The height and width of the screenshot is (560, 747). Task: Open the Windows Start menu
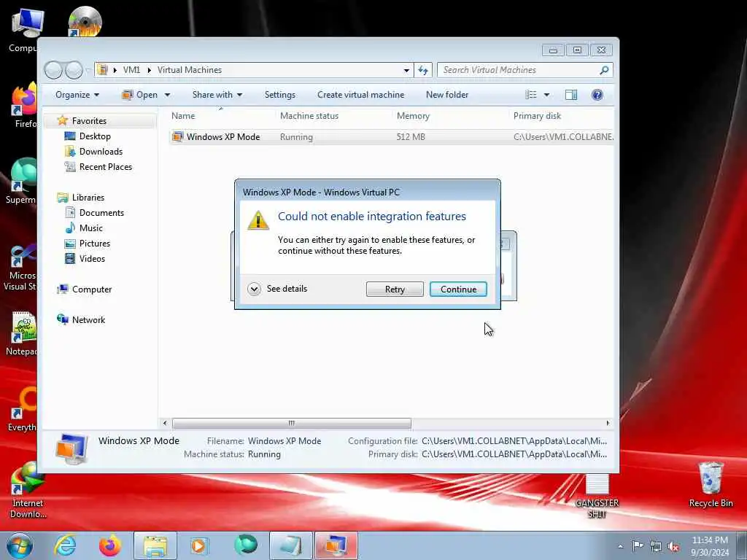tap(19, 545)
